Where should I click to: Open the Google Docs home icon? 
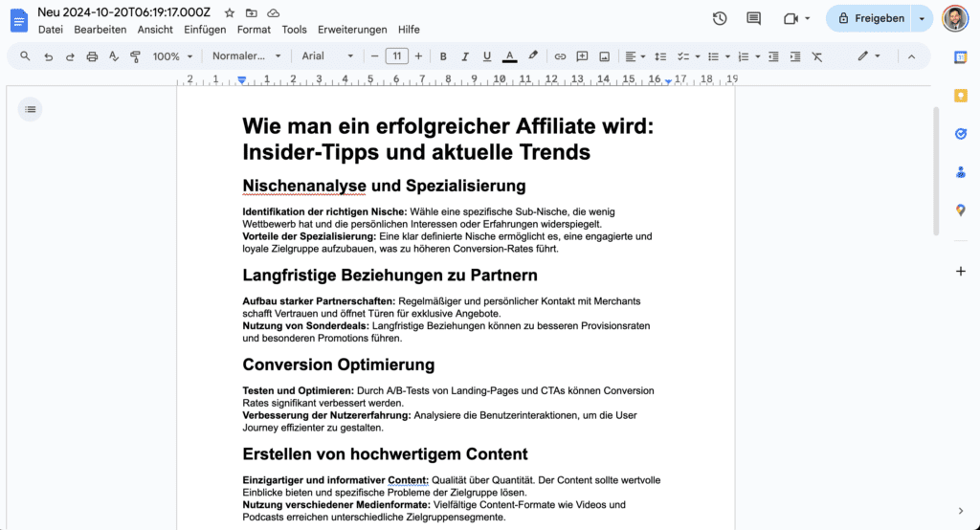pos(19,21)
